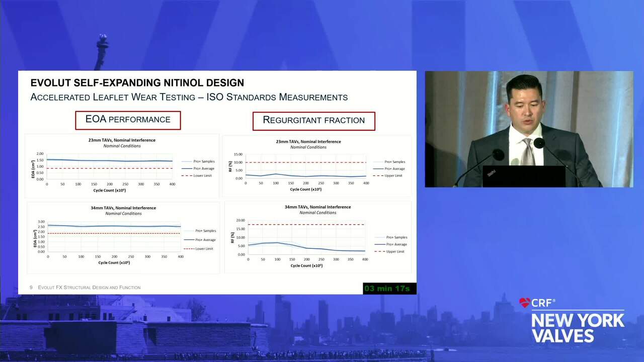The width and height of the screenshot is (644, 362).
Task: Select the speaker video feed thumbnail
Action: click(x=529, y=129)
